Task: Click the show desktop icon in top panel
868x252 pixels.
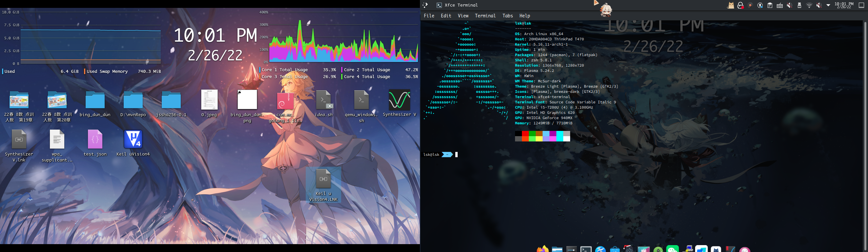Action: coord(861,5)
